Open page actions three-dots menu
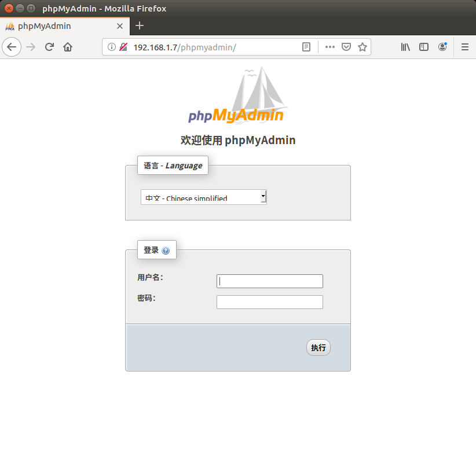Screen dimensions: 476x456 pos(329,47)
